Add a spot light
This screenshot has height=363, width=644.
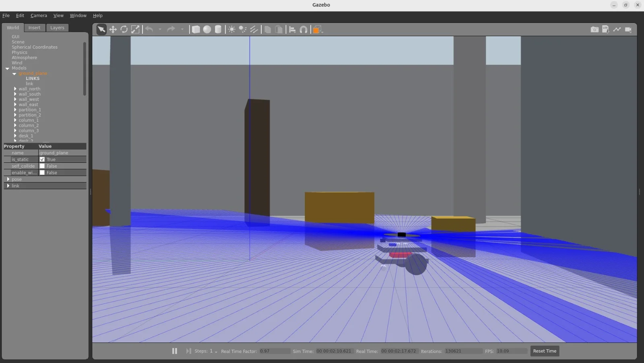coord(243,29)
